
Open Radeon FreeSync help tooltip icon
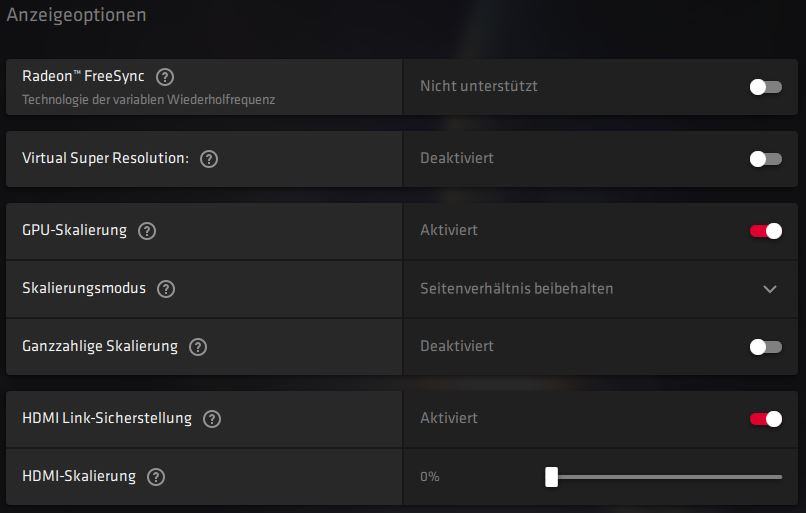165,77
